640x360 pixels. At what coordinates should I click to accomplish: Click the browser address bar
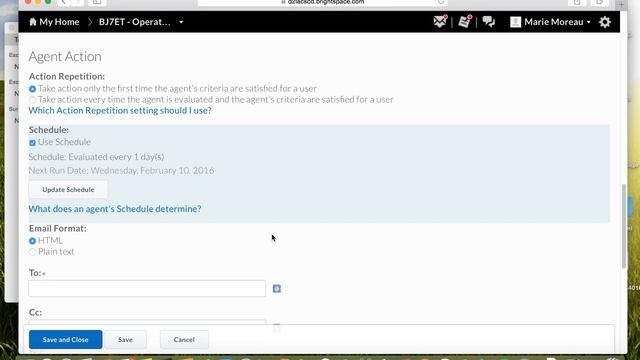coord(322,2)
